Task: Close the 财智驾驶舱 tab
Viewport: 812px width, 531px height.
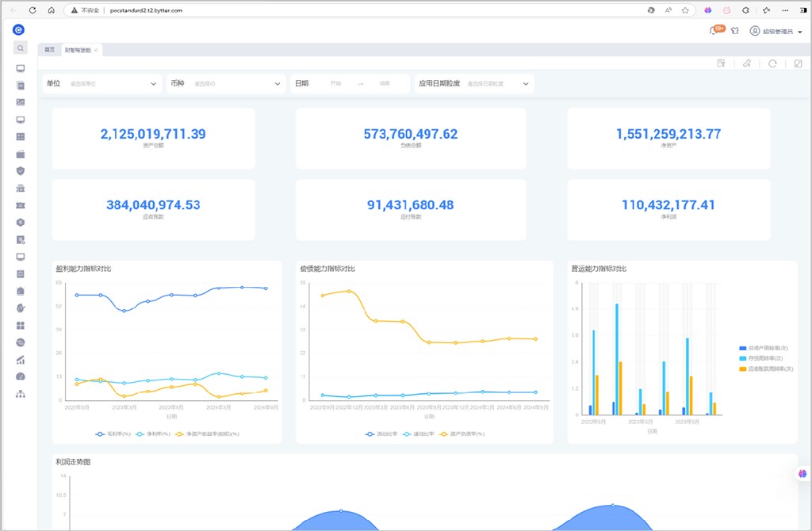Action: tap(96, 50)
